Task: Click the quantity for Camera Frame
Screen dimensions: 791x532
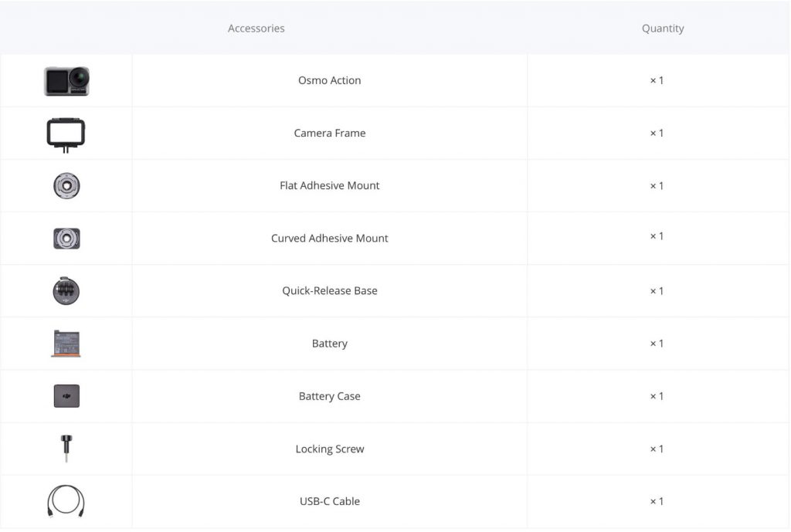Action: click(657, 133)
